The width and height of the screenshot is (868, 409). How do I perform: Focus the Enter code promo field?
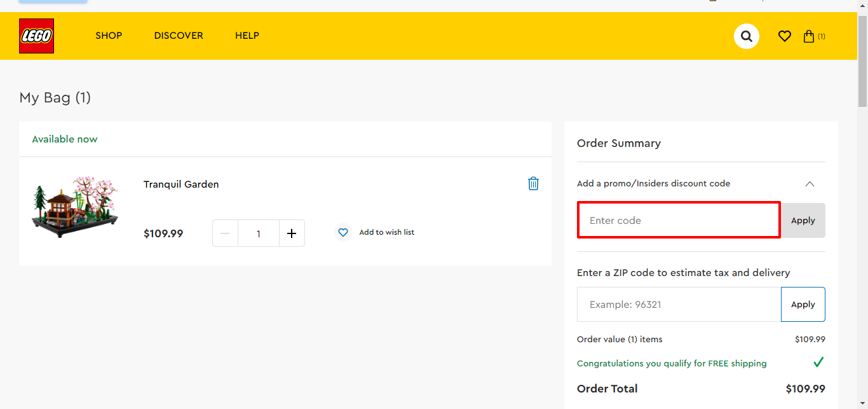click(x=679, y=220)
